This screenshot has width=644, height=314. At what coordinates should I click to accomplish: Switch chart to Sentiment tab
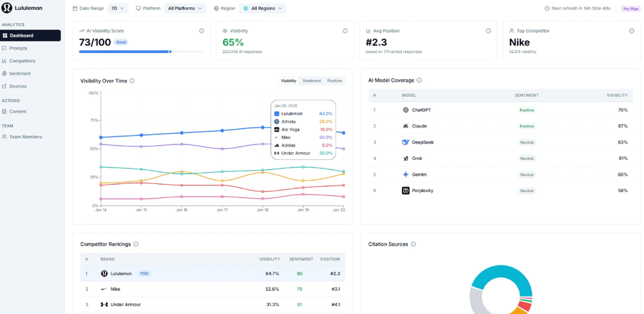point(312,81)
